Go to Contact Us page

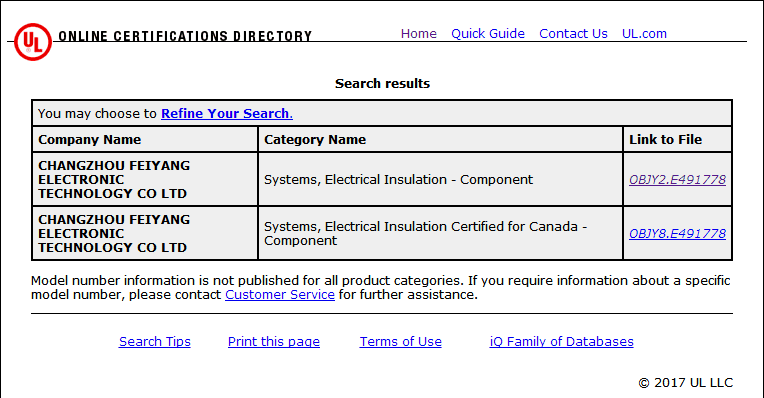(573, 34)
